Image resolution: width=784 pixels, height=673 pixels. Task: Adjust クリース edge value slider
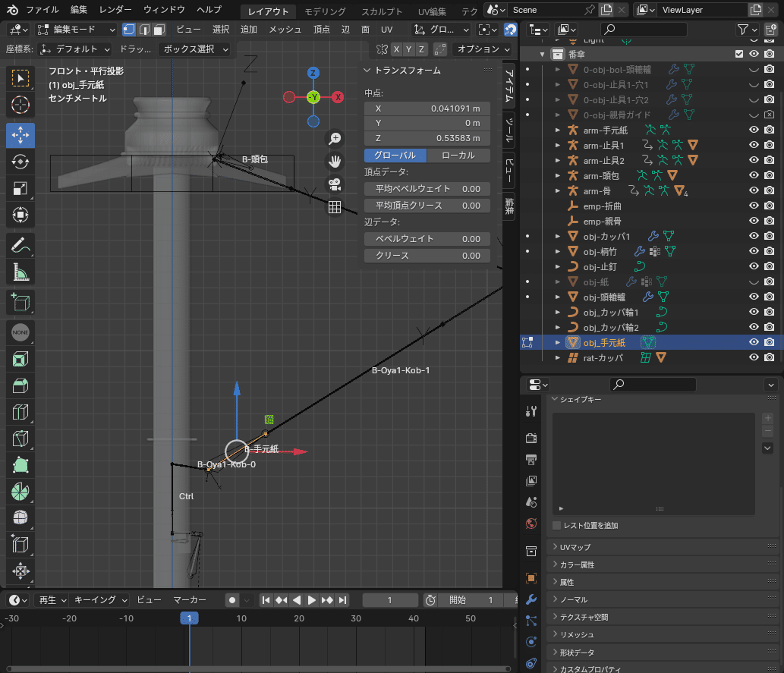[x=427, y=256]
